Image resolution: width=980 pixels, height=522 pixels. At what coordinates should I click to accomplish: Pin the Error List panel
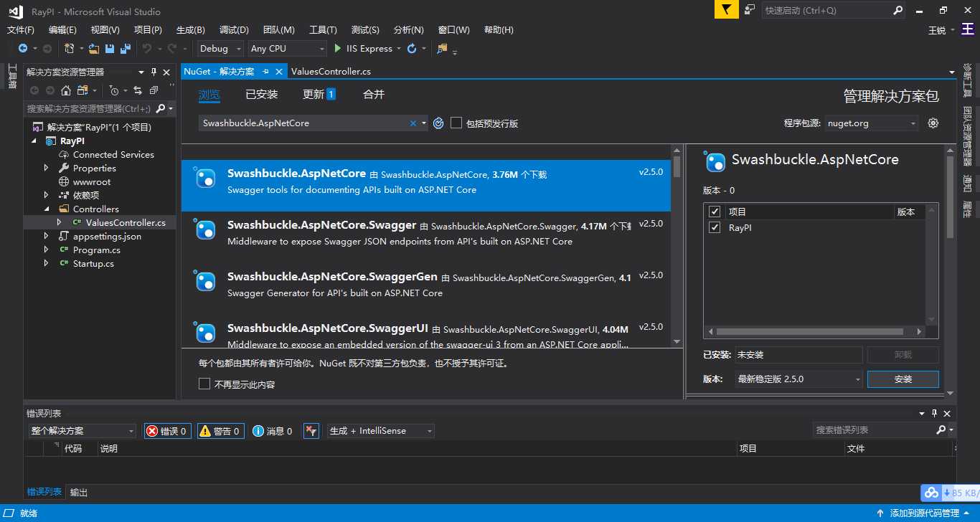point(934,414)
